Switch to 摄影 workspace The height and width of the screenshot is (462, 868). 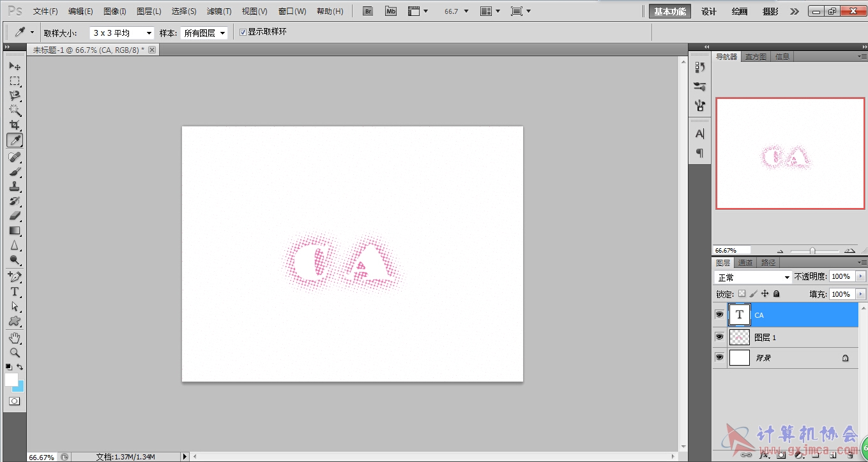coord(770,11)
